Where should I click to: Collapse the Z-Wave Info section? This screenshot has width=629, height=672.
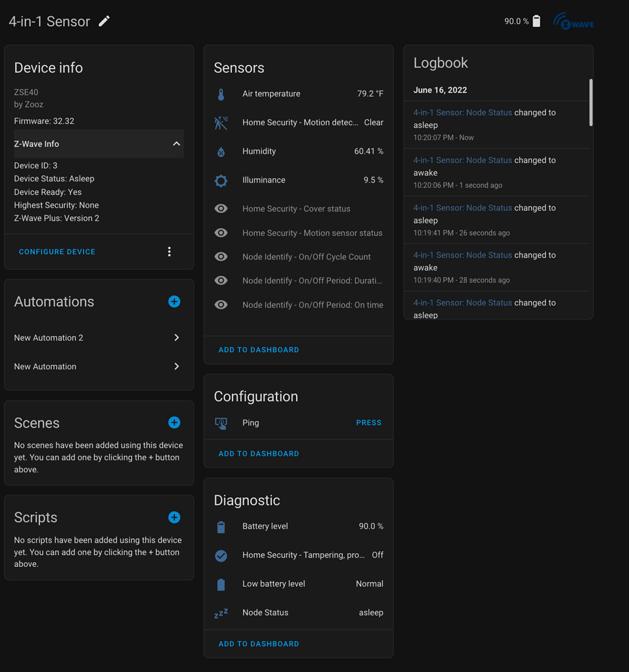point(176,144)
